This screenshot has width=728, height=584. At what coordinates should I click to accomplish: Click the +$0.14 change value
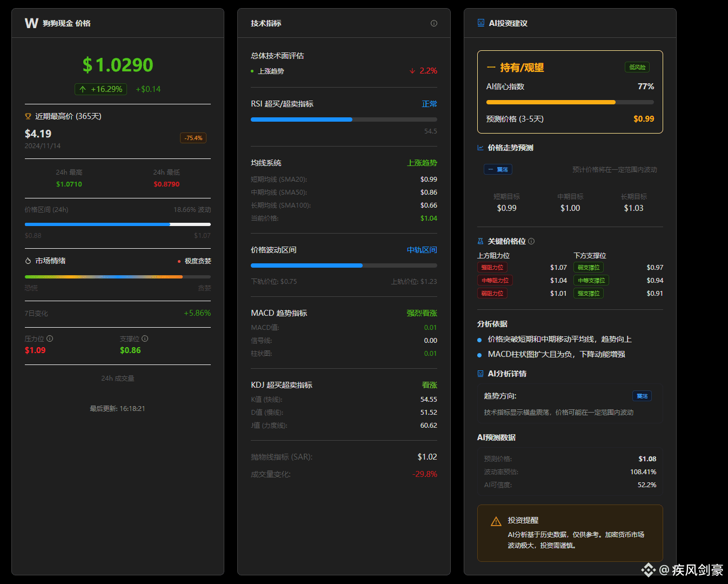pyautogui.click(x=148, y=89)
